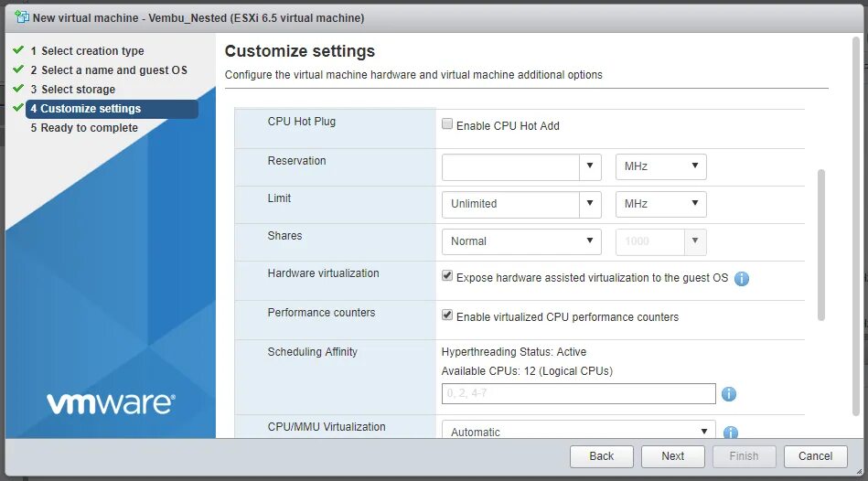The height and width of the screenshot is (481, 868).
Task: Click the info icon beside CPU/MMU Virtualization dropdown
Action: pyautogui.click(x=730, y=433)
